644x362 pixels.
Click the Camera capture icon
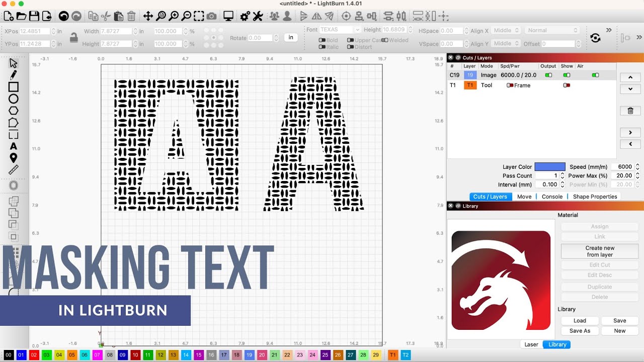click(x=211, y=17)
